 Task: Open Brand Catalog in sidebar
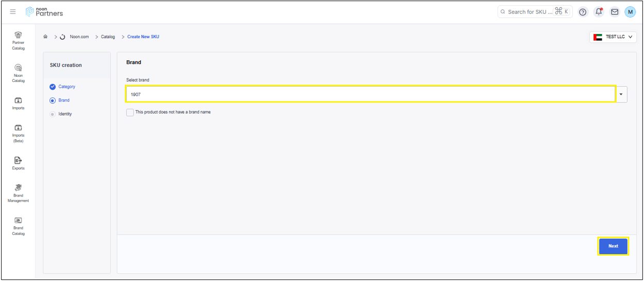(x=18, y=225)
